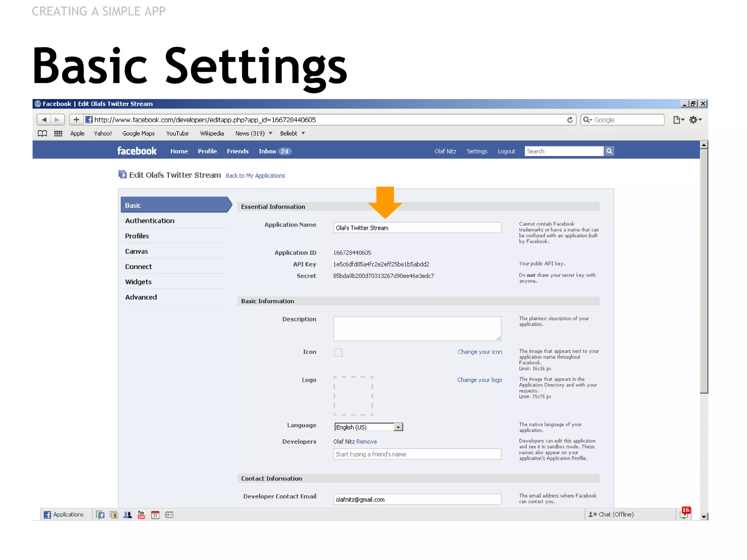Go back with the browser back arrow

(44, 120)
